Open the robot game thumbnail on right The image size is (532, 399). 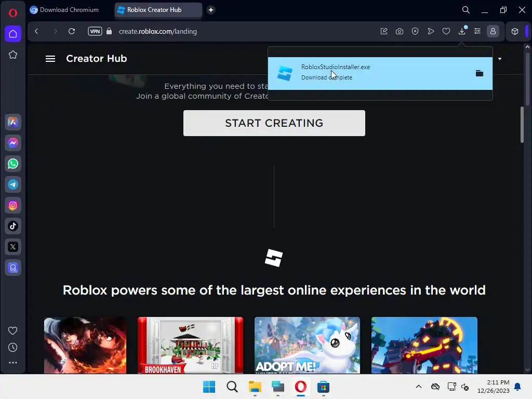point(424,345)
